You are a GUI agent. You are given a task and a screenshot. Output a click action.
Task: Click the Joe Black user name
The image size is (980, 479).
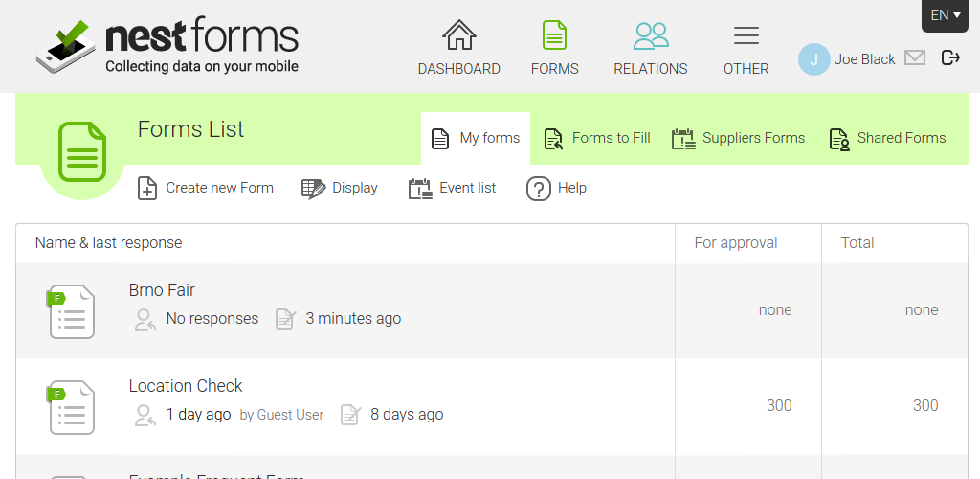pos(864,59)
